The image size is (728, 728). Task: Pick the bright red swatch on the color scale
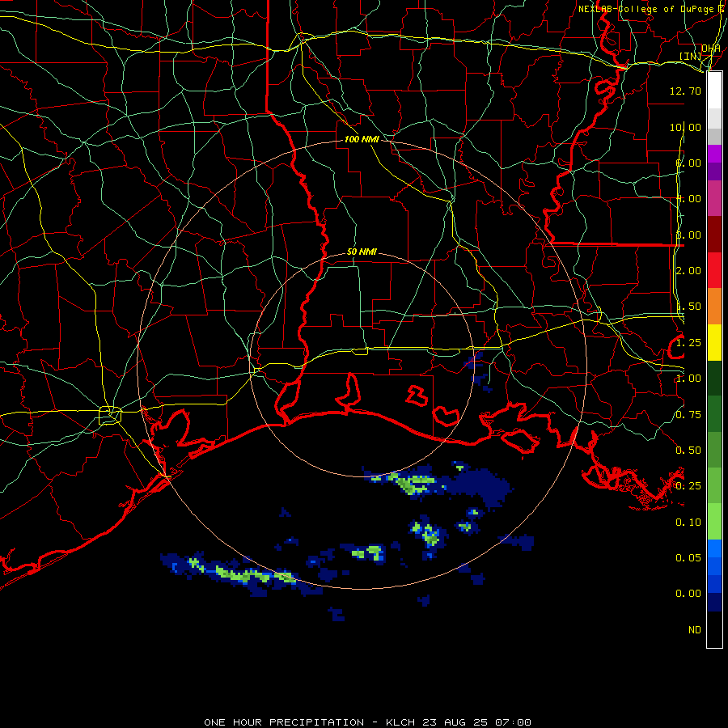[x=714, y=271]
